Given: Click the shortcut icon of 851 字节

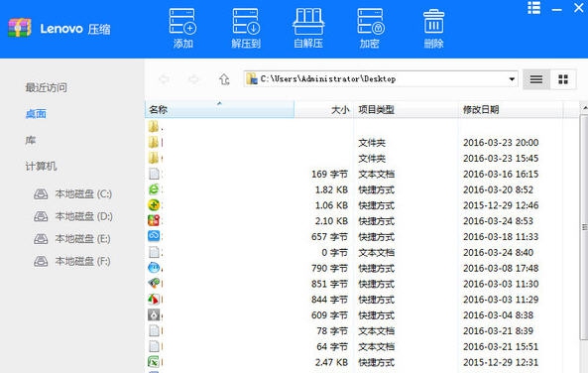Looking at the screenshot, I should click(x=154, y=284).
